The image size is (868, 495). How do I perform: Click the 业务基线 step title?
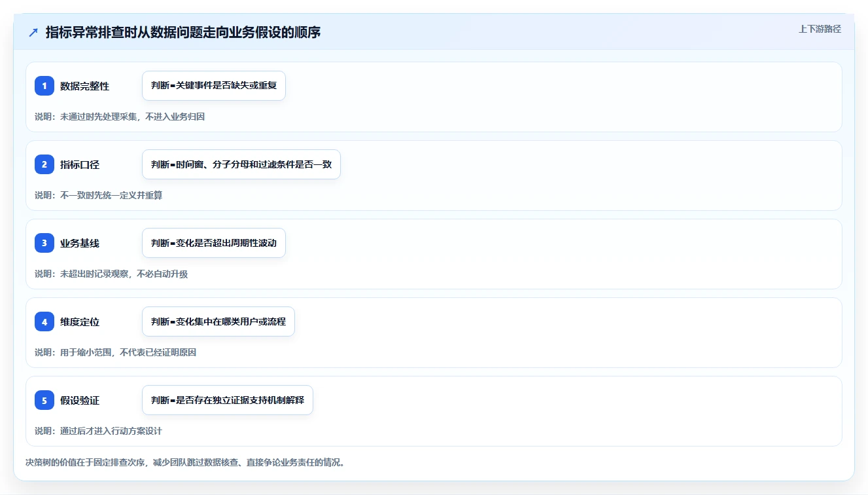tap(80, 243)
